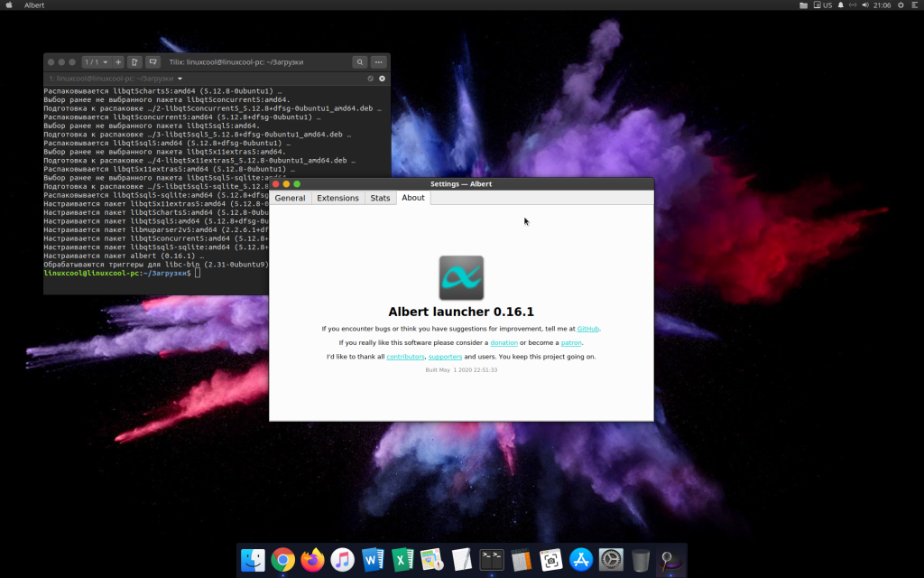924x578 pixels.
Task: Open the Tilix more options menu
Action: (379, 62)
